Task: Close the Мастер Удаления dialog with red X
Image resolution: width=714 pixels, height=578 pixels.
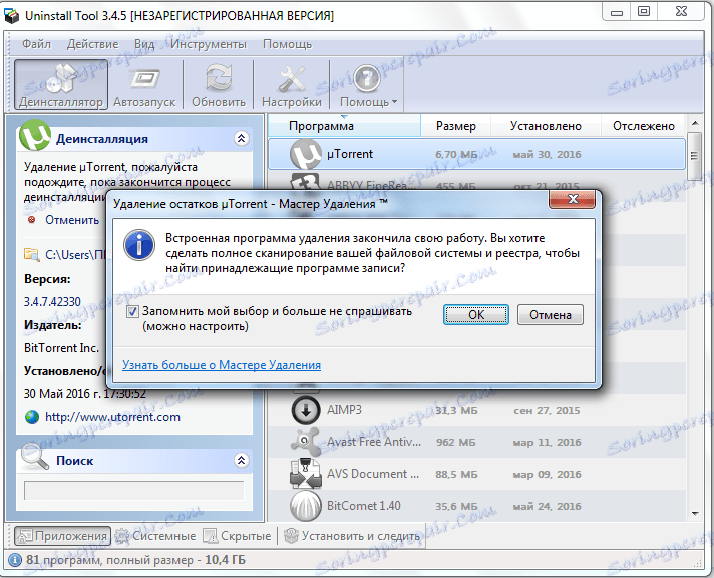Action: tap(572, 199)
